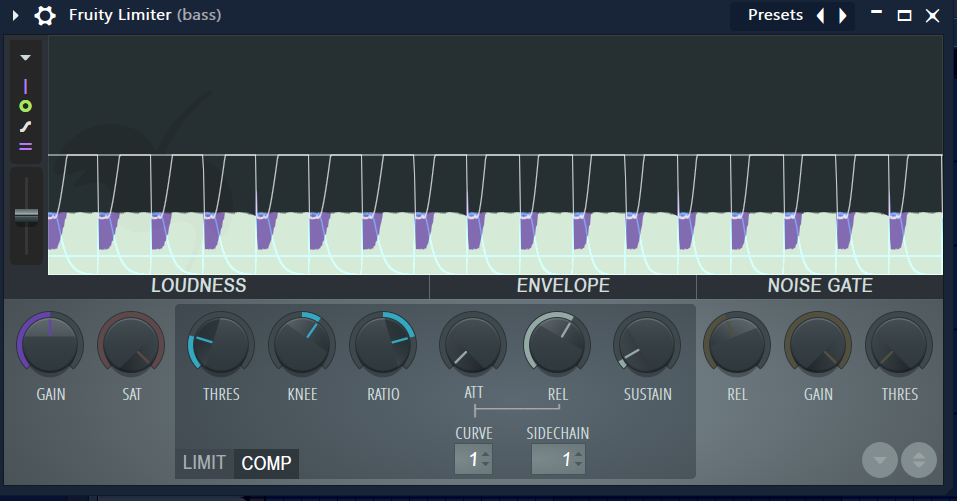Viewport: 957px width, 501px height.
Task: Open the Presets selector
Action: tap(775, 15)
